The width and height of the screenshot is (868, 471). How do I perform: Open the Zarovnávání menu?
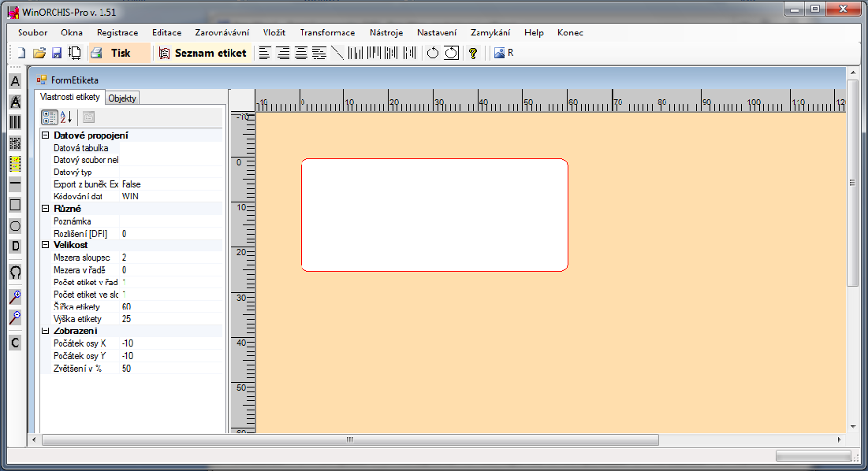tap(222, 32)
